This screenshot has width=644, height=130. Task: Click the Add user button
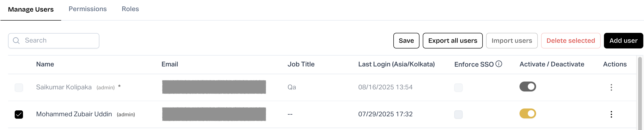click(x=623, y=41)
